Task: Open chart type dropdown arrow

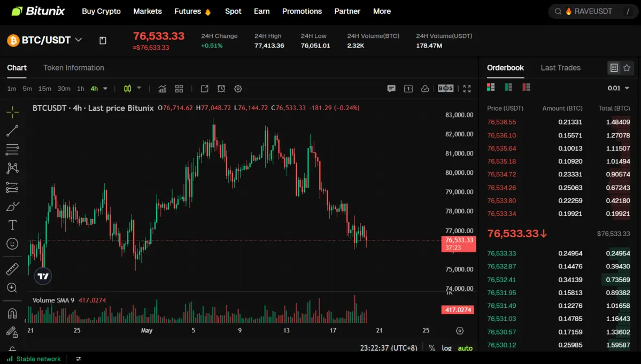Action: (x=139, y=88)
